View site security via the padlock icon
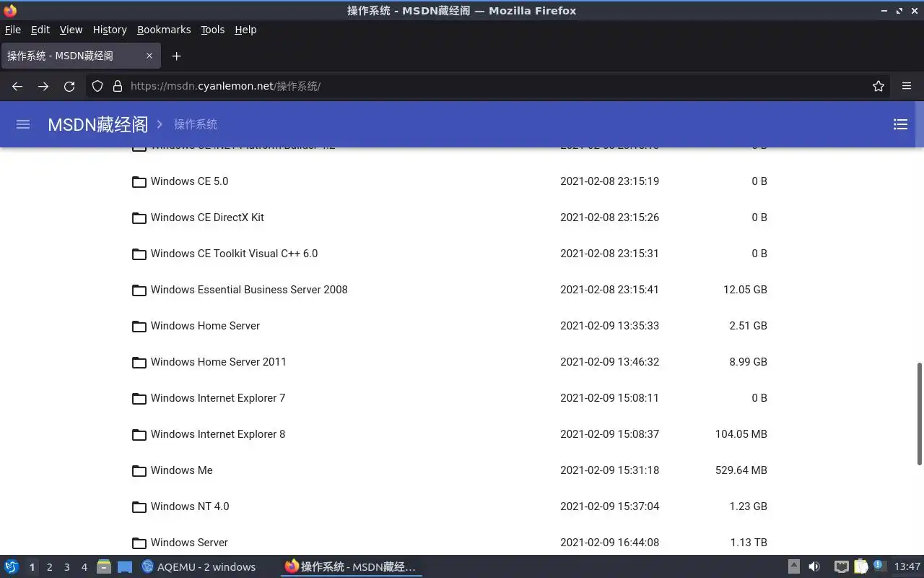Screen dimensions: 924x578 (118, 86)
